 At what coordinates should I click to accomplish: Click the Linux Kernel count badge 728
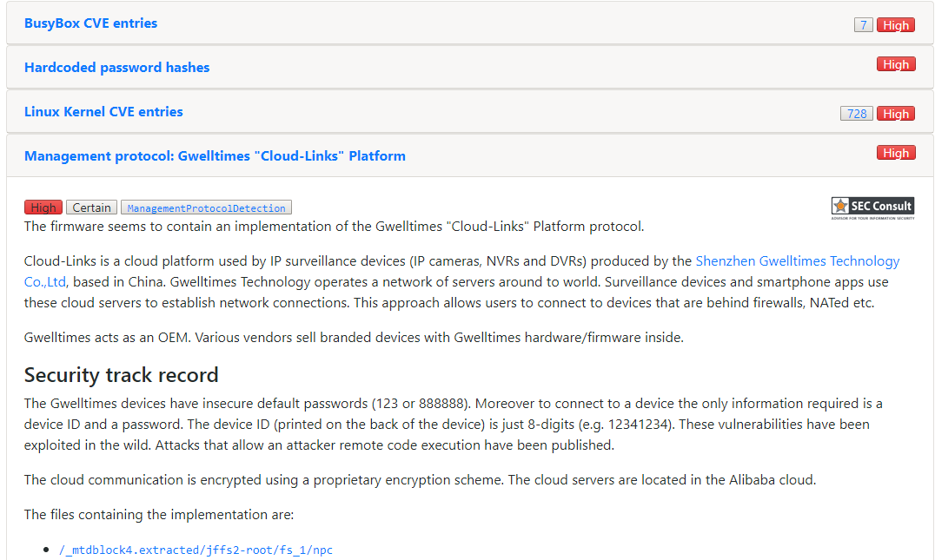click(x=857, y=113)
